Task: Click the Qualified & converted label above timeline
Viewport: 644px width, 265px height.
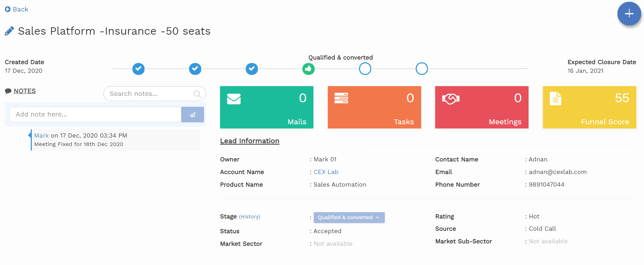Action: pyautogui.click(x=340, y=57)
